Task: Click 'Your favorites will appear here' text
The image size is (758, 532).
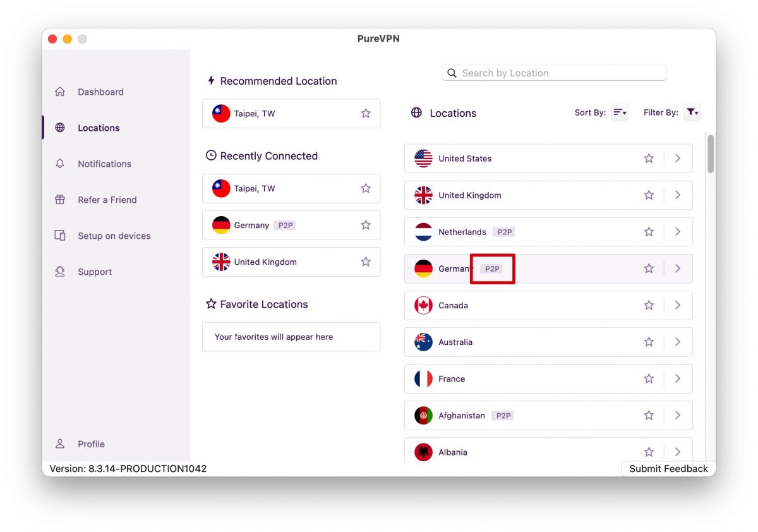Action: pyautogui.click(x=274, y=337)
